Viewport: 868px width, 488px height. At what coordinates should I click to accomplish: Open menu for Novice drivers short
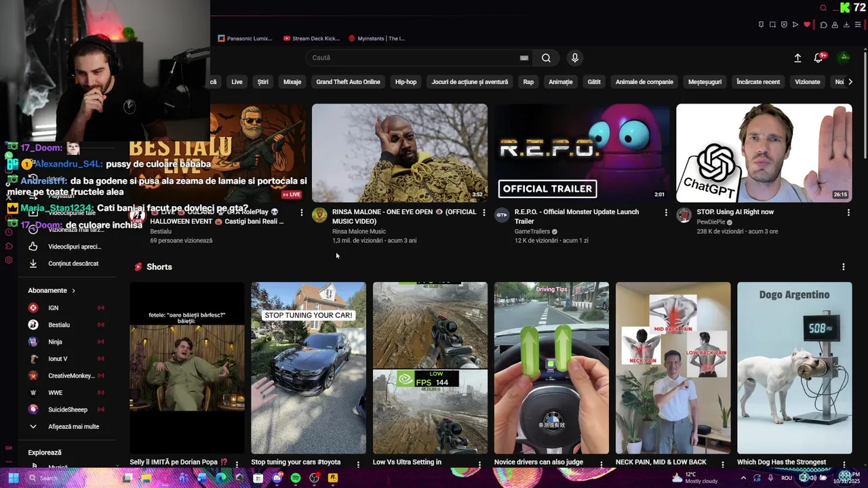tap(601, 464)
